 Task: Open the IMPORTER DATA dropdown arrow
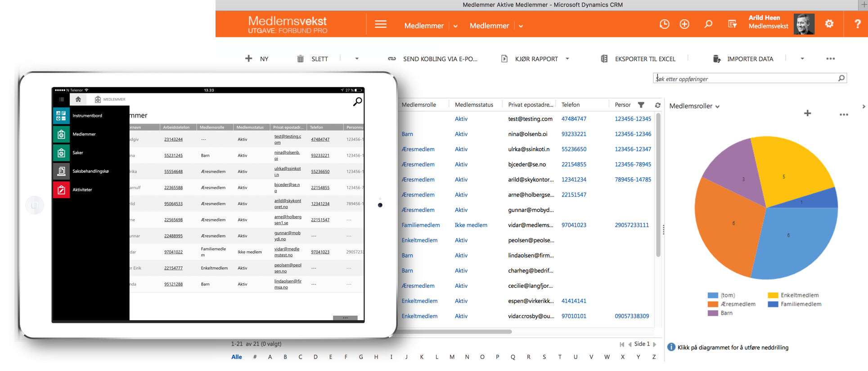coord(802,59)
